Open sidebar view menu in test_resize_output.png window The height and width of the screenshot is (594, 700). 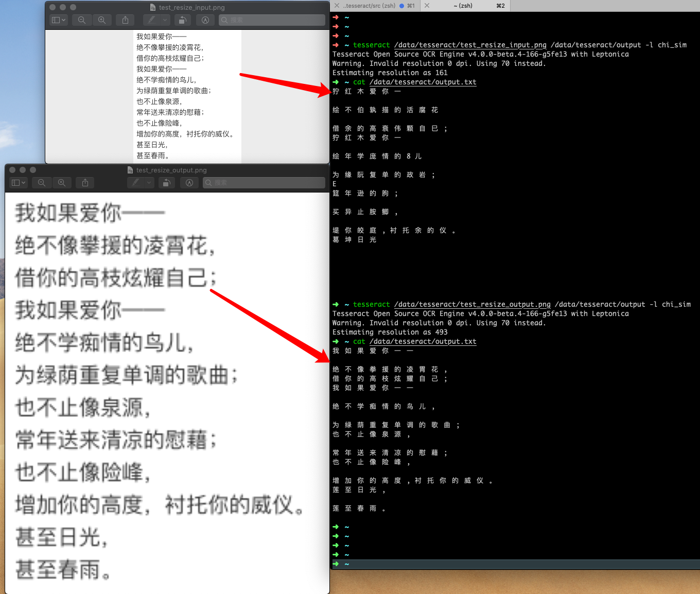point(18,183)
